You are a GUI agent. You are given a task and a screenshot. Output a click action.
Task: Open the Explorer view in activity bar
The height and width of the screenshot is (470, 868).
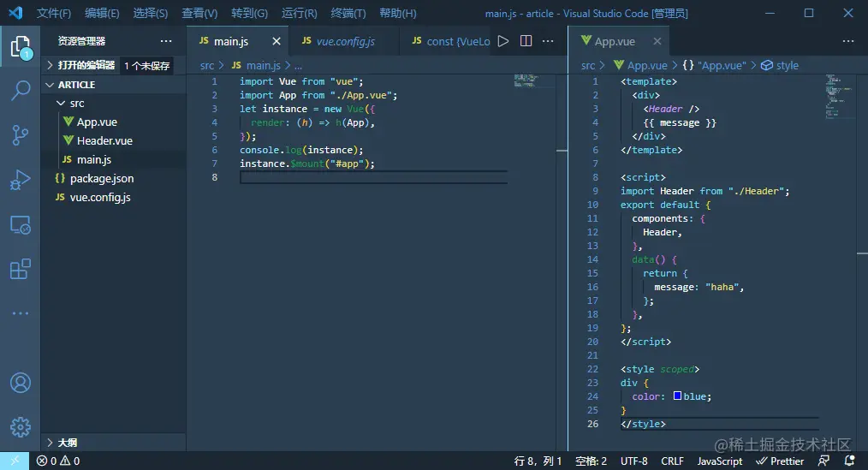point(21,47)
